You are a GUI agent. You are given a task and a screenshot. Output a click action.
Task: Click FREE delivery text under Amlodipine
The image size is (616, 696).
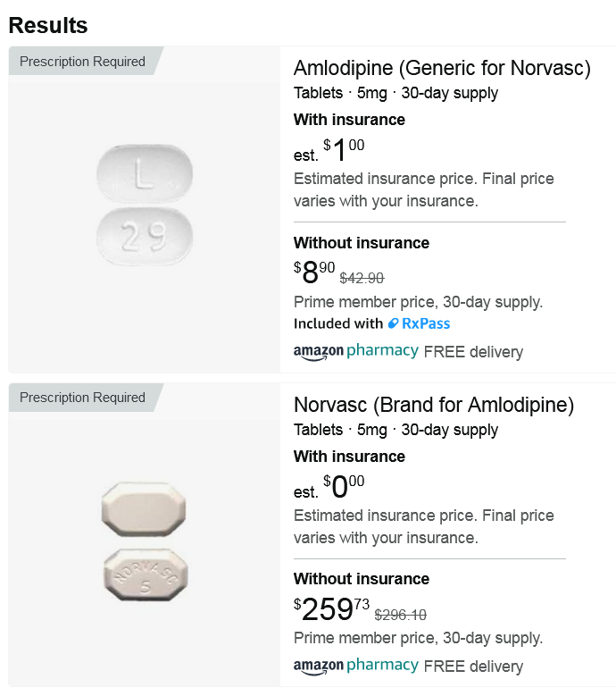tap(473, 352)
